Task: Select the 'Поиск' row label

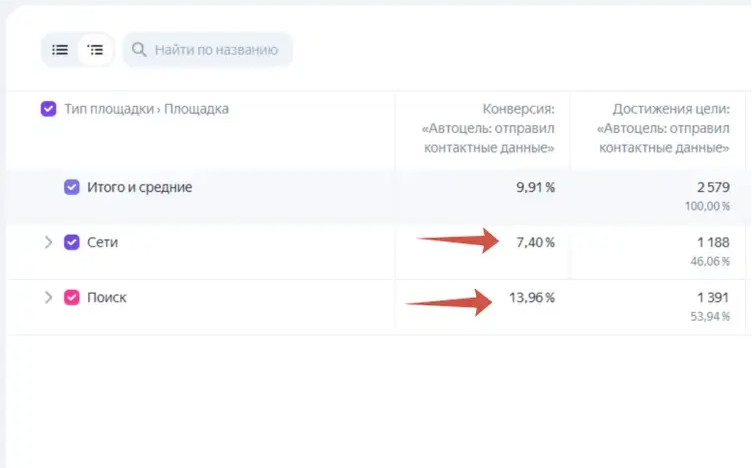Action: [x=107, y=297]
